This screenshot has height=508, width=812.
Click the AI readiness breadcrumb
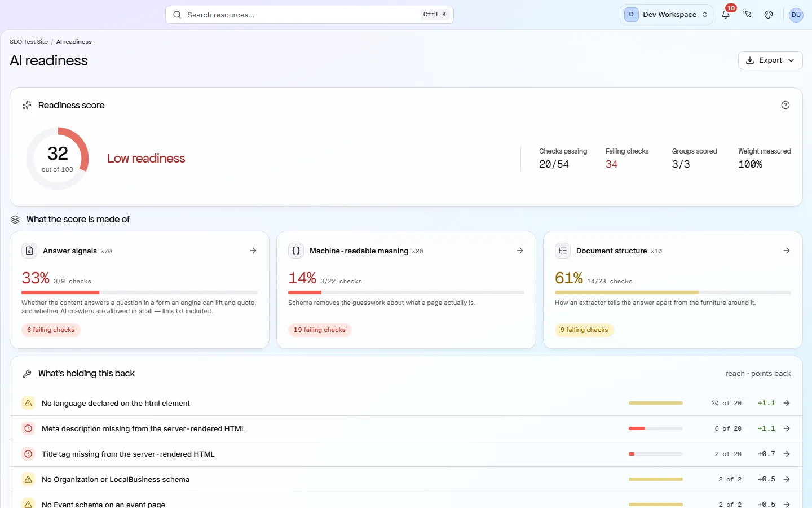click(74, 42)
